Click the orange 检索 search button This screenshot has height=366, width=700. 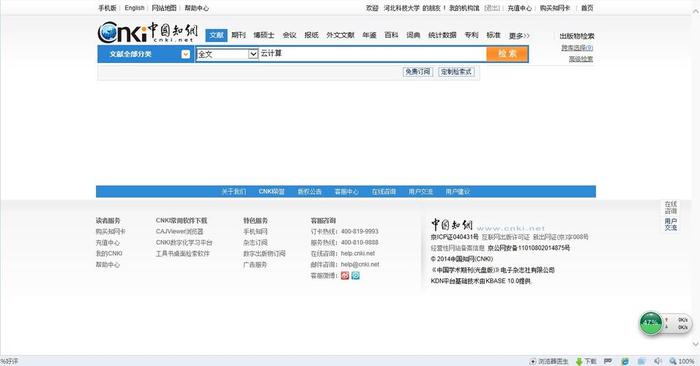(507, 54)
